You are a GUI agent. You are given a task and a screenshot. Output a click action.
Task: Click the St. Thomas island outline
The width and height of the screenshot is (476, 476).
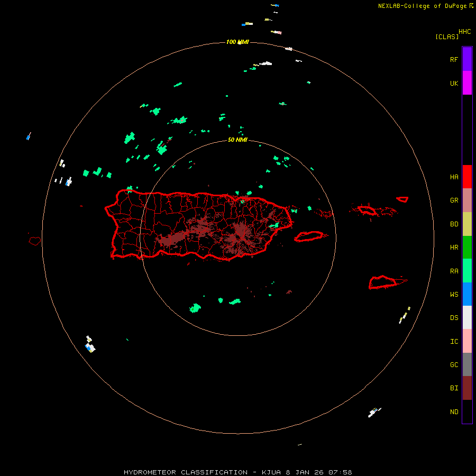point(368,210)
